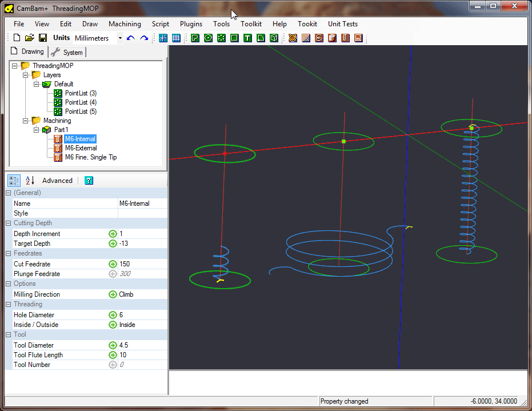Image resolution: width=532 pixels, height=411 pixels.
Task: Click the Point List tool icon
Action: pos(221,38)
